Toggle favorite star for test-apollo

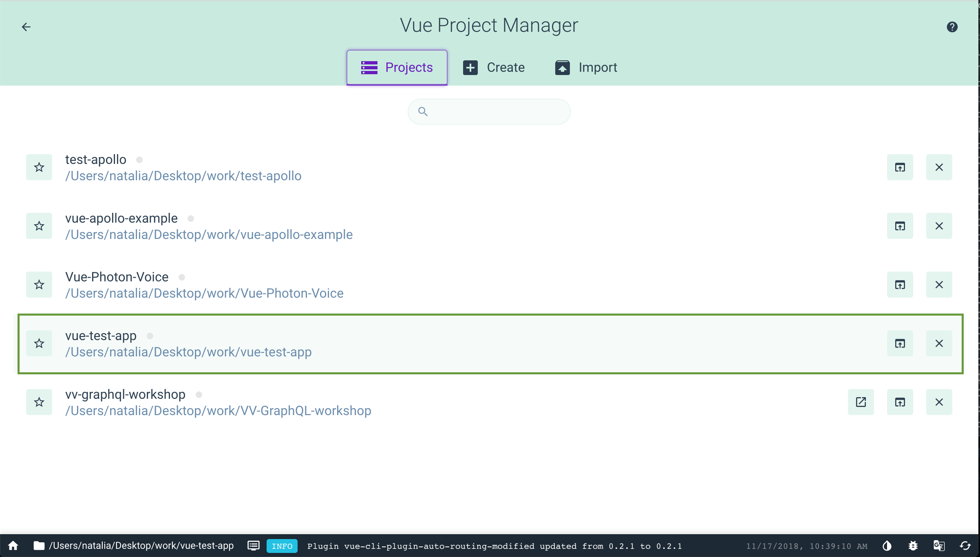pyautogui.click(x=39, y=168)
